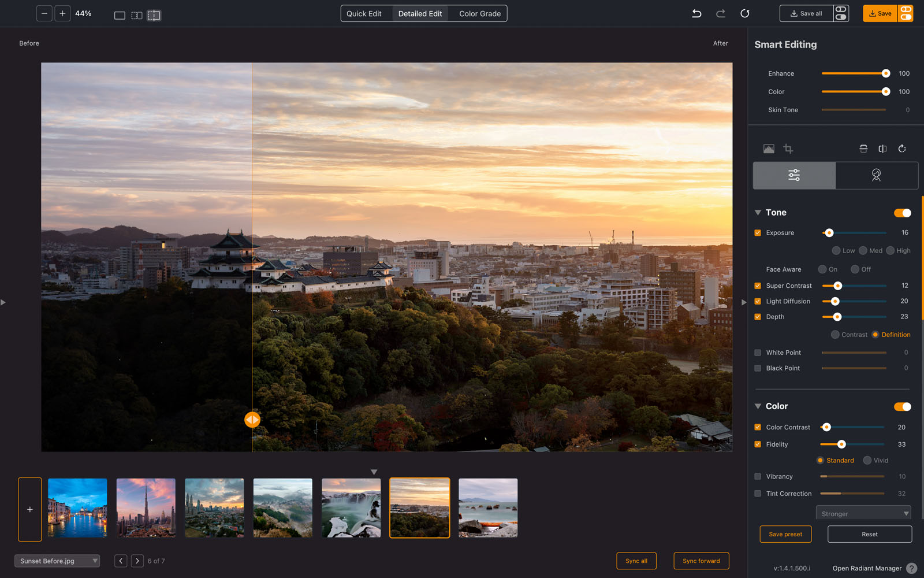Show the histogram panel
Image resolution: width=924 pixels, height=578 pixels.
click(x=769, y=149)
